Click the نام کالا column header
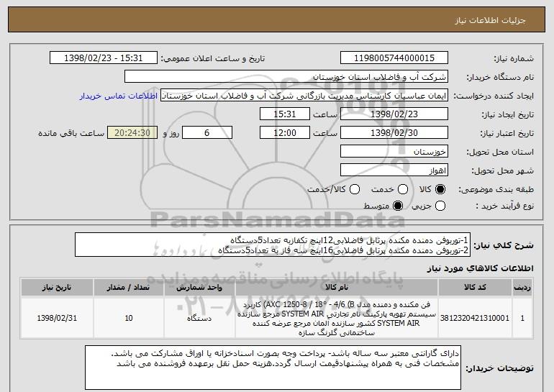 click(337, 288)
